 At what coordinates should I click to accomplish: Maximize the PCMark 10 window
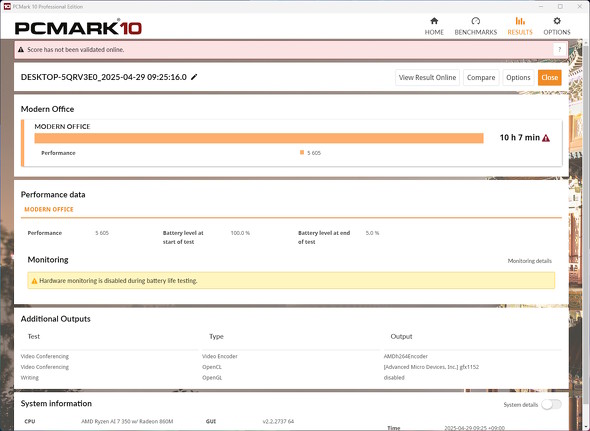560,6
